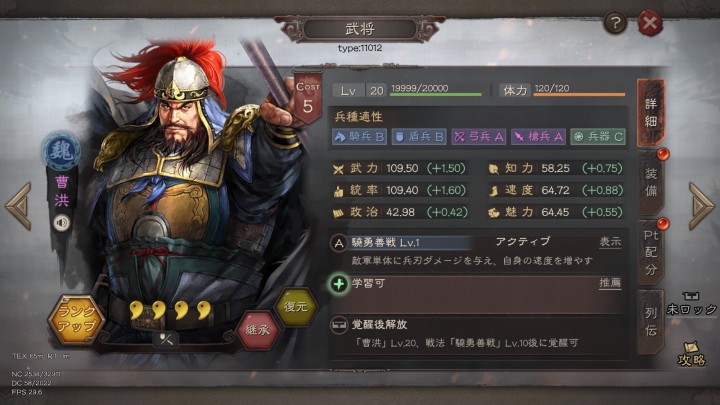Tap the 魏 faction emblem
Viewport: 720px width, 405px height.
(61, 151)
